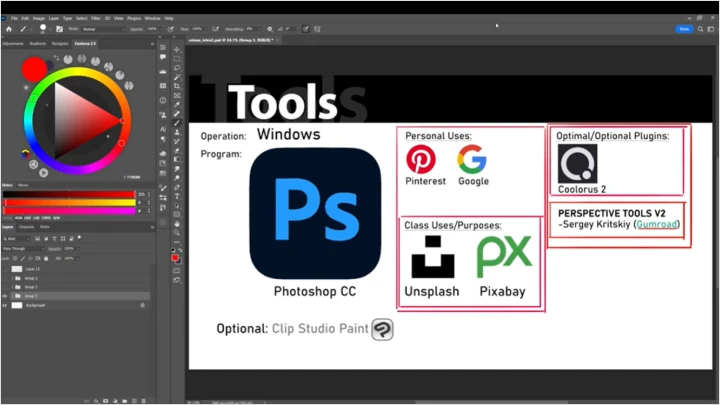The width and height of the screenshot is (720, 405).
Task: Toggle pressure for brush size
Action: (x=305, y=29)
